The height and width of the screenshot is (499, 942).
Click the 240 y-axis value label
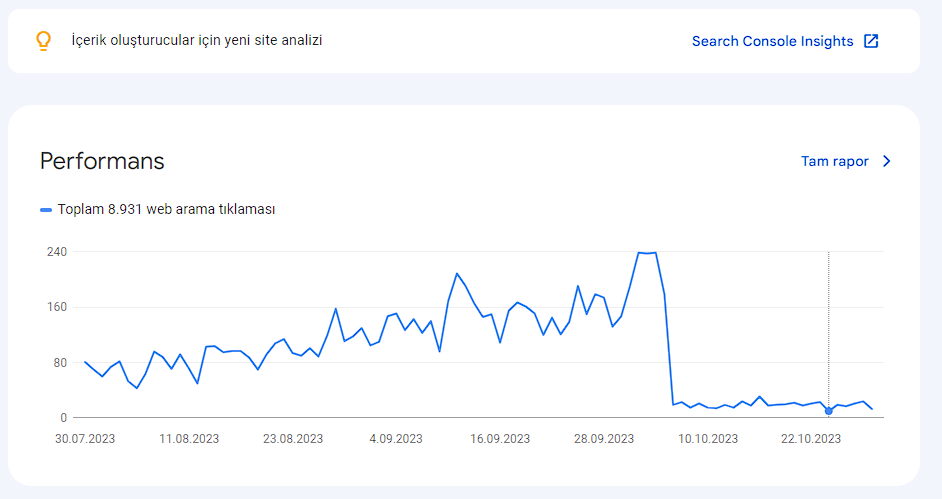(x=57, y=252)
